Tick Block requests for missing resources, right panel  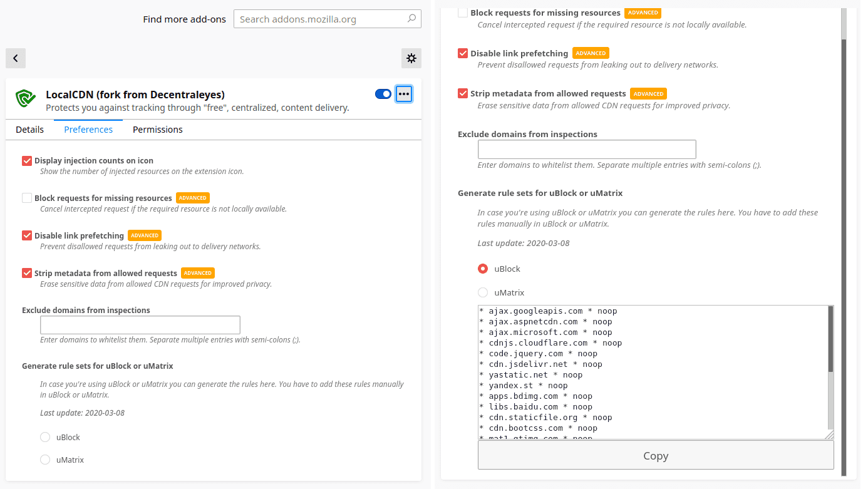point(463,12)
